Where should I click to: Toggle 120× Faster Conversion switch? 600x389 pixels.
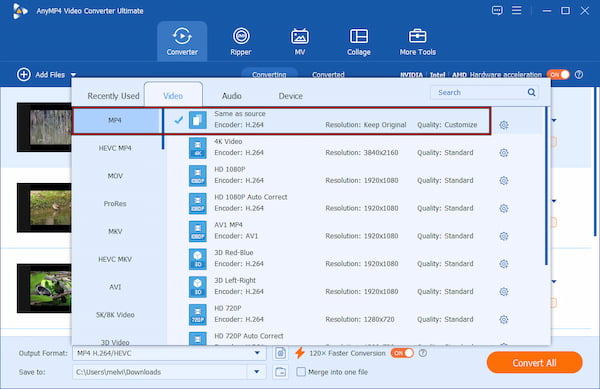[402, 353]
